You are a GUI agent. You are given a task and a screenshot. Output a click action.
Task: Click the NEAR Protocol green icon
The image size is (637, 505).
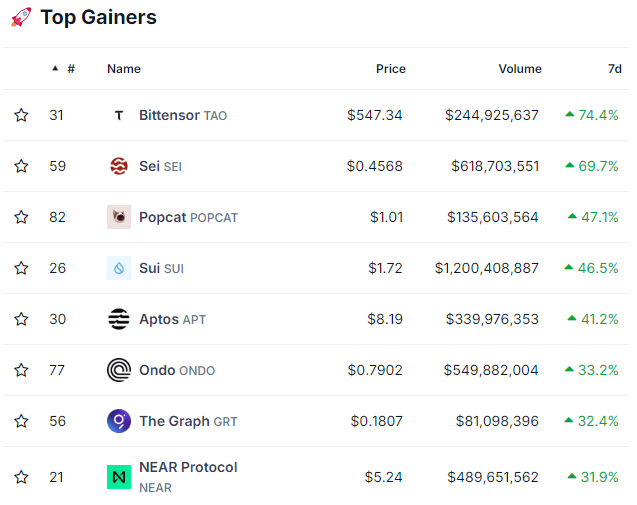[x=119, y=477]
